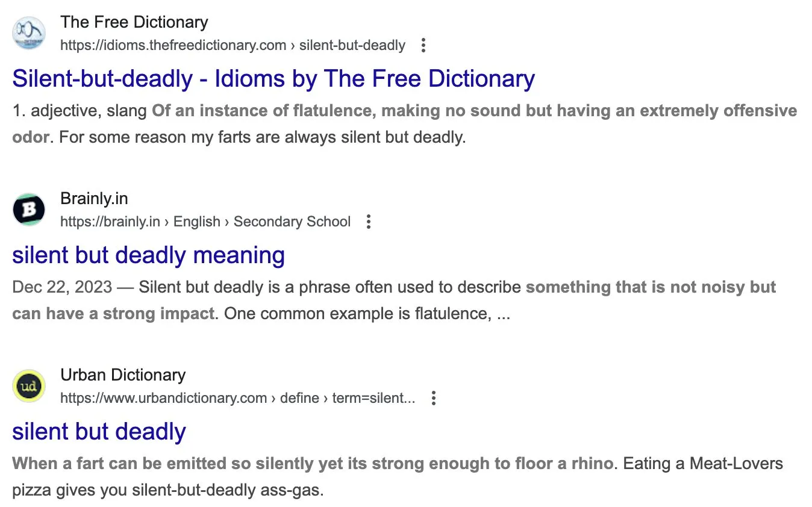Image resolution: width=812 pixels, height=507 pixels.
Task: Open three-dot menu for The Free Dictionary result
Action: coord(423,45)
